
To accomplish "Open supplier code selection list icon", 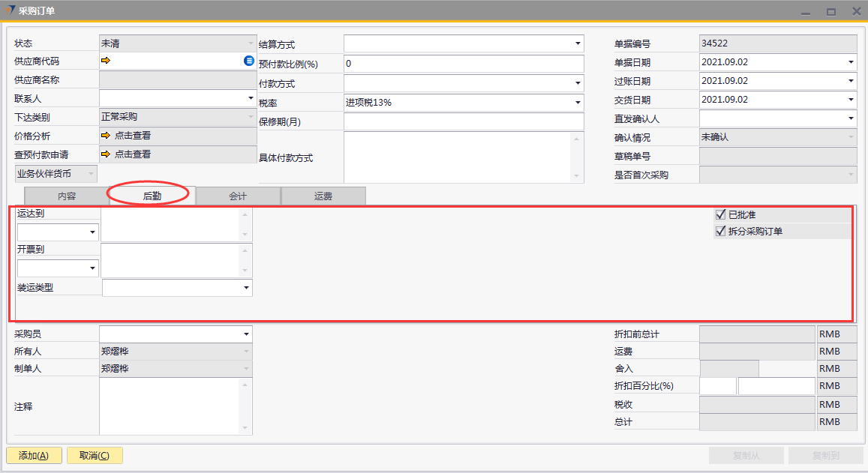I will 249,61.
